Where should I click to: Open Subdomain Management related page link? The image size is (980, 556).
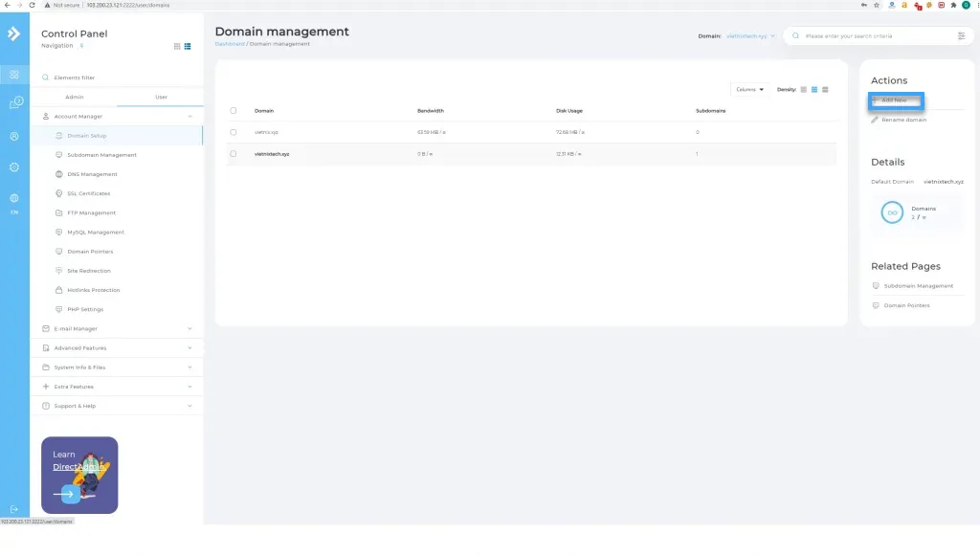(x=918, y=285)
